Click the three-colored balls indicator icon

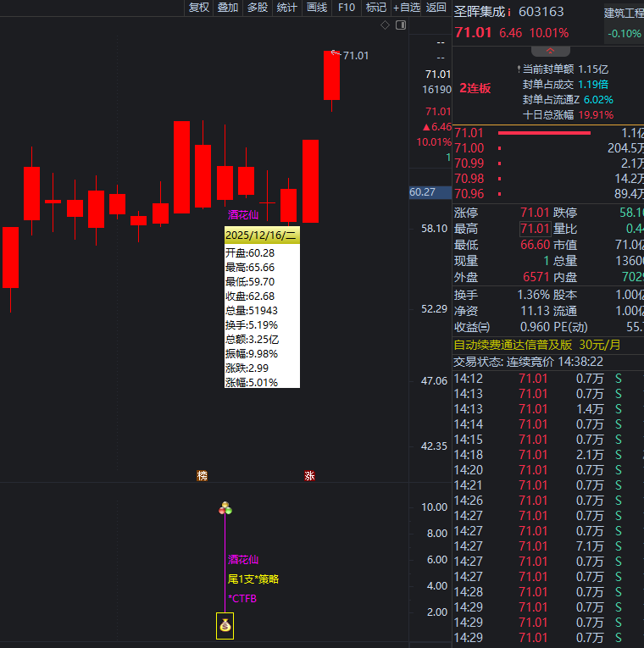pos(225,508)
